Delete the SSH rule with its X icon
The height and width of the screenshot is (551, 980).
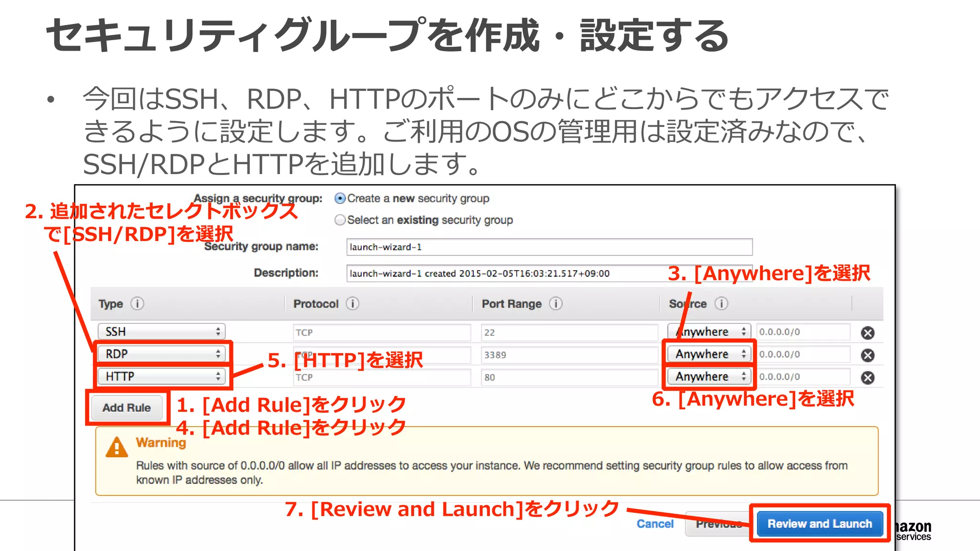tap(868, 333)
